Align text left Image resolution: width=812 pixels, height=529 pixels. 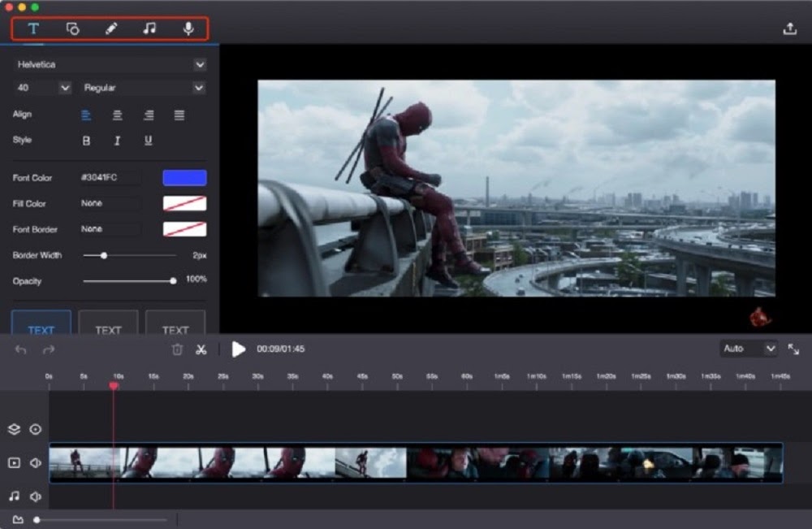[x=86, y=115]
